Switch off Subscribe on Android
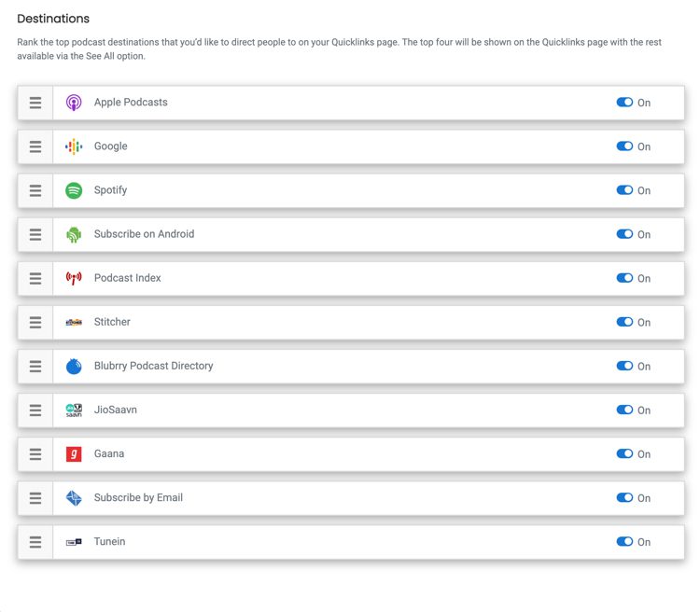 click(x=624, y=234)
